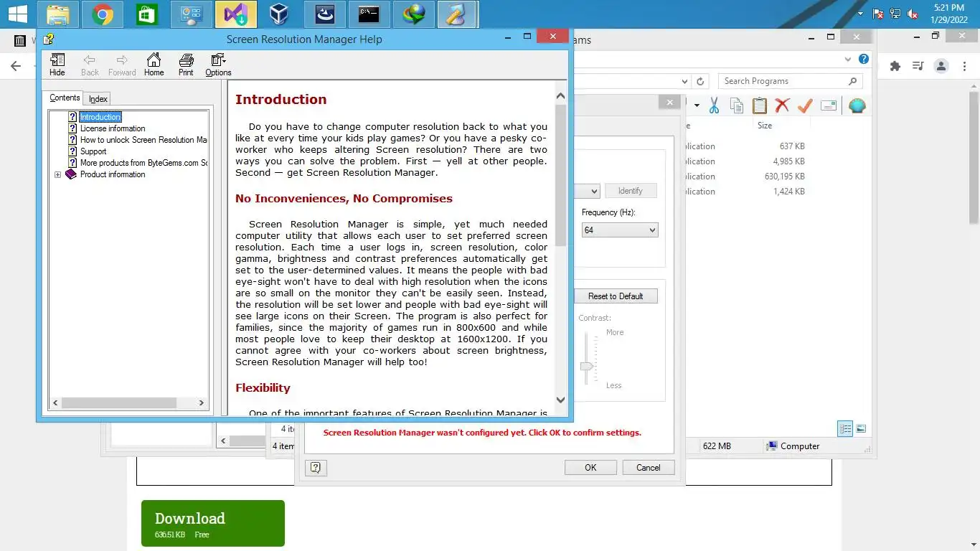980x551 pixels.
Task: Open More products from ByteGems.com topic
Action: click(x=143, y=163)
